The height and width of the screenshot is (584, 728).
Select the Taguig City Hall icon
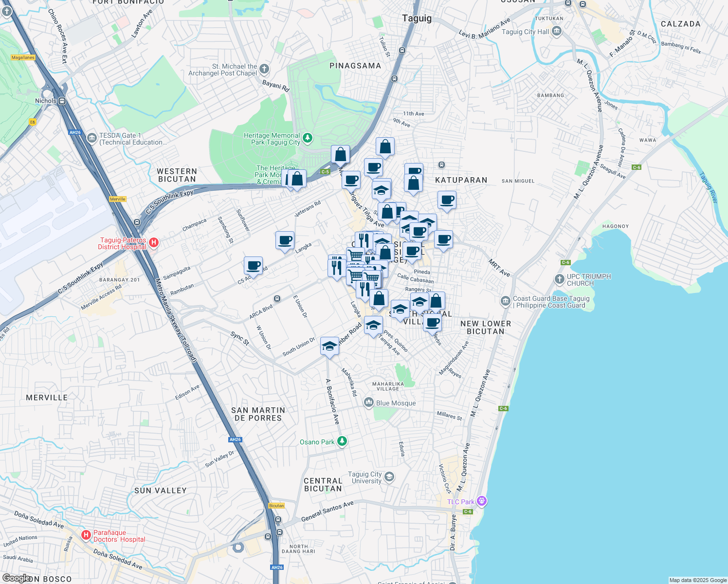[557, 32]
